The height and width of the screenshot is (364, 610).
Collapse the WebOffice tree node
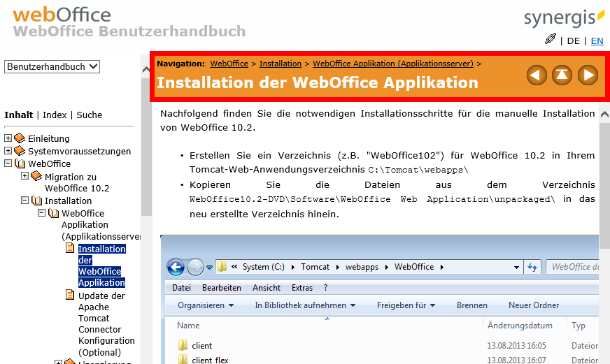coord(8,163)
